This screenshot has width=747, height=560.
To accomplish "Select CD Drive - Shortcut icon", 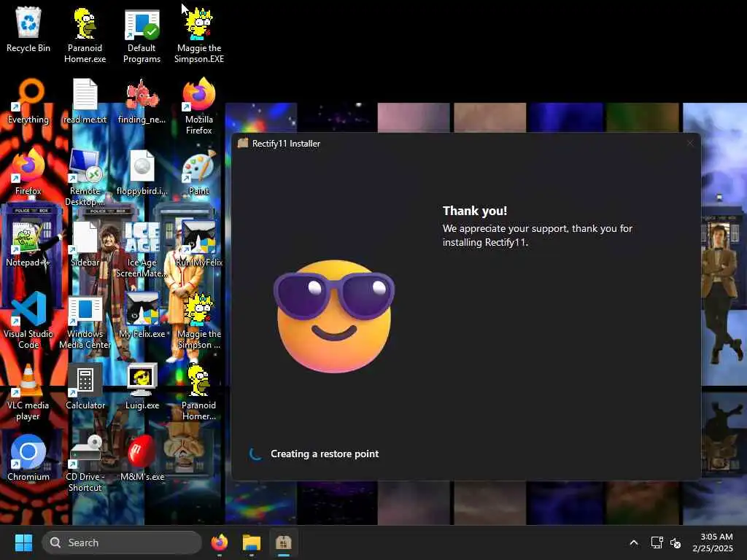I will click(x=85, y=463).
